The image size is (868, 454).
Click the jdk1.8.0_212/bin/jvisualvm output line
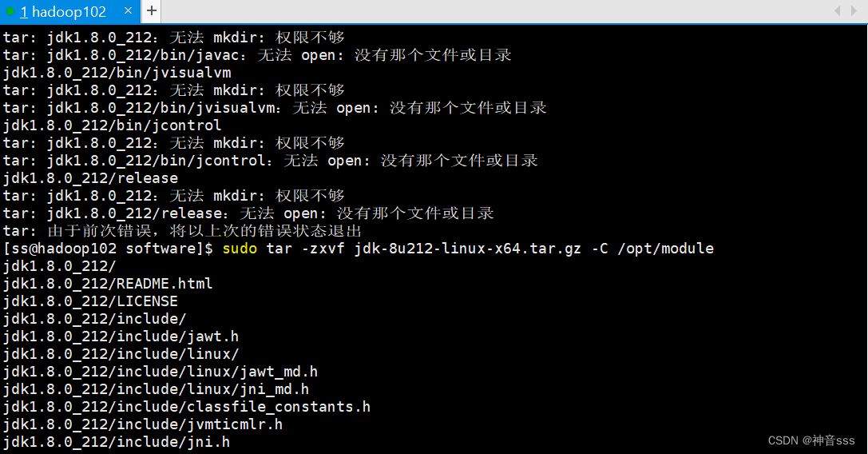(117, 73)
